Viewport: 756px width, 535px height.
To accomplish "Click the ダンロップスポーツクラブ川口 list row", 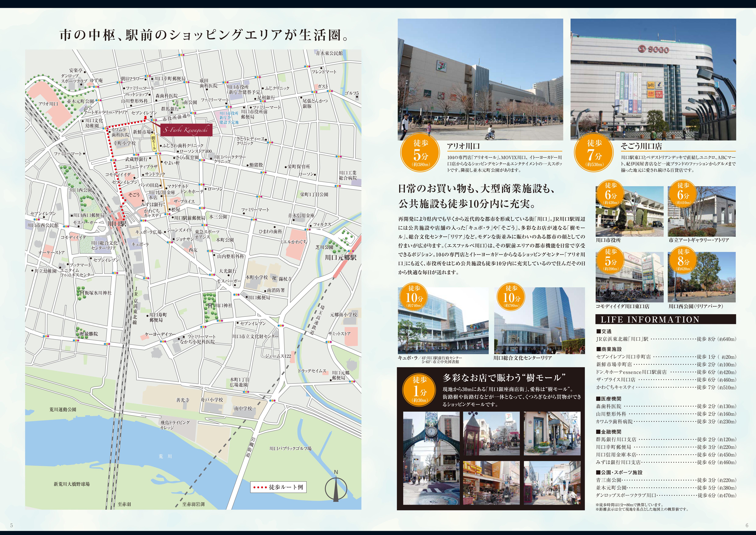I will (x=666, y=496).
